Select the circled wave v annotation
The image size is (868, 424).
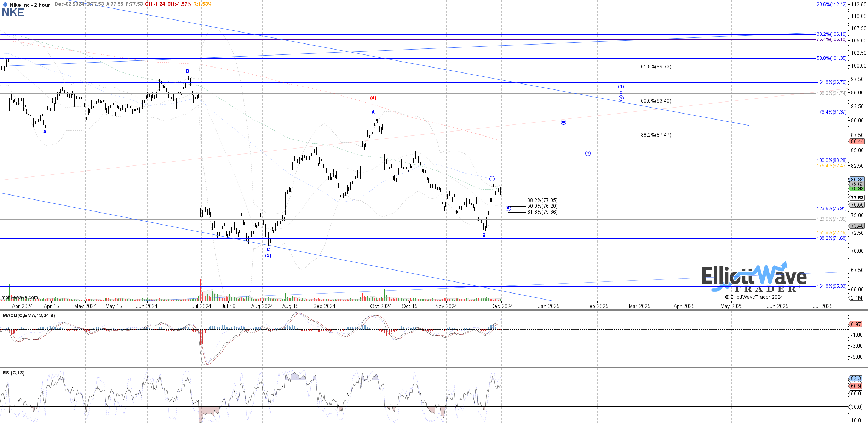pyautogui.click(x=621, y=98)
